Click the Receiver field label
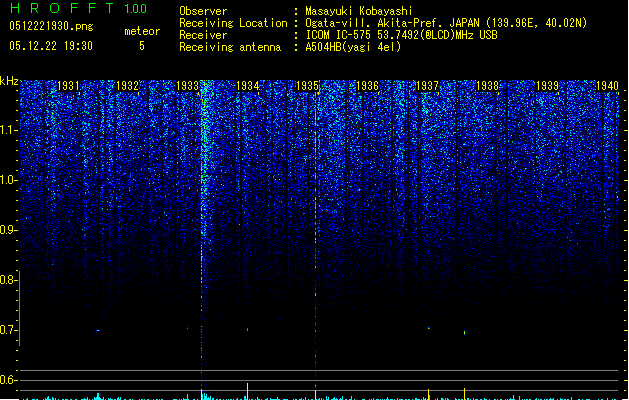629x400 pixels. (x=203, y=35)
